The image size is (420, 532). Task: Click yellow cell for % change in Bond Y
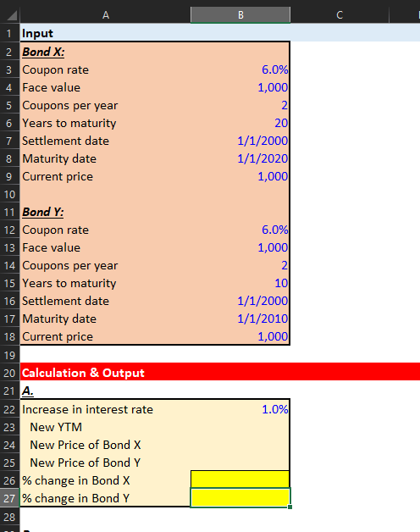pos(240,498)
